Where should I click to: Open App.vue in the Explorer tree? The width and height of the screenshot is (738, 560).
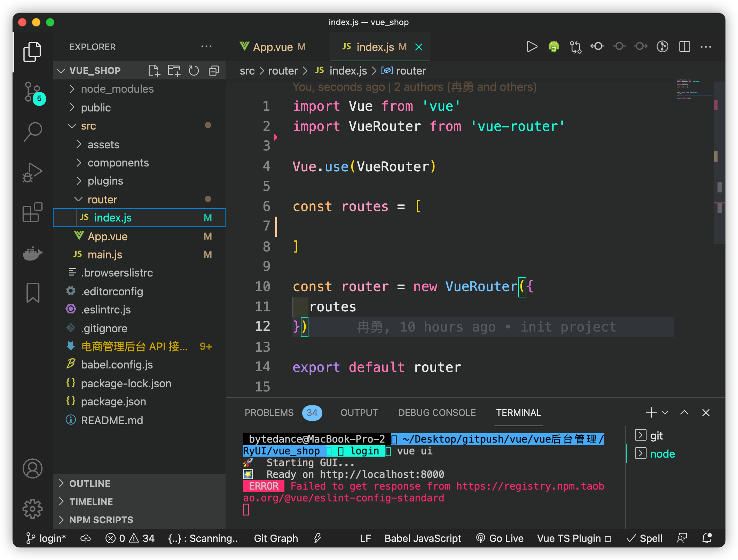(x=139, y=236)
